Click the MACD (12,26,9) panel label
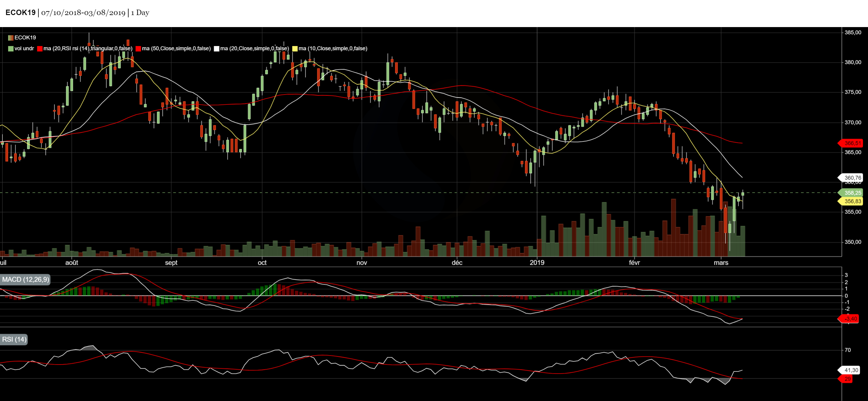Viewport: 868px width, 401px height. (x=25, y=279)
